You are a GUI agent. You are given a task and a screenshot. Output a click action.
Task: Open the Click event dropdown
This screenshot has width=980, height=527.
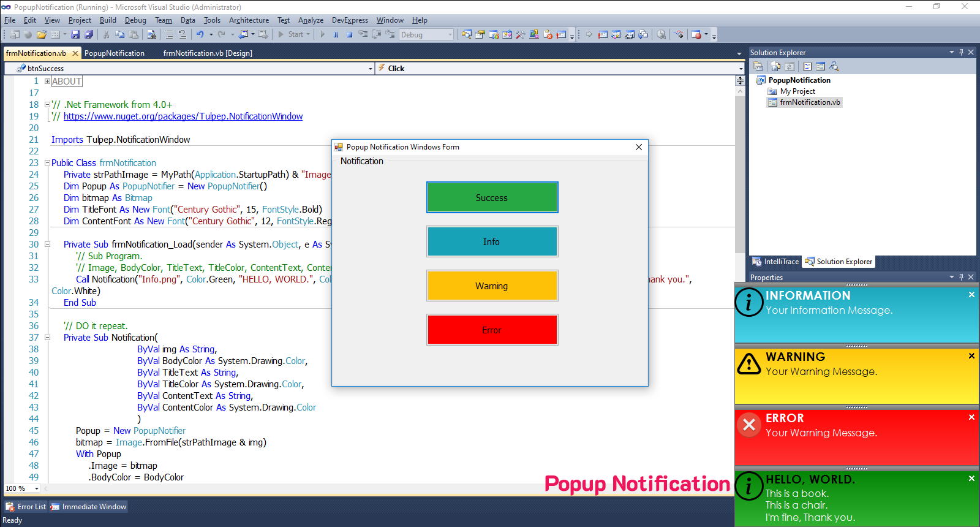tap(741, 69)
